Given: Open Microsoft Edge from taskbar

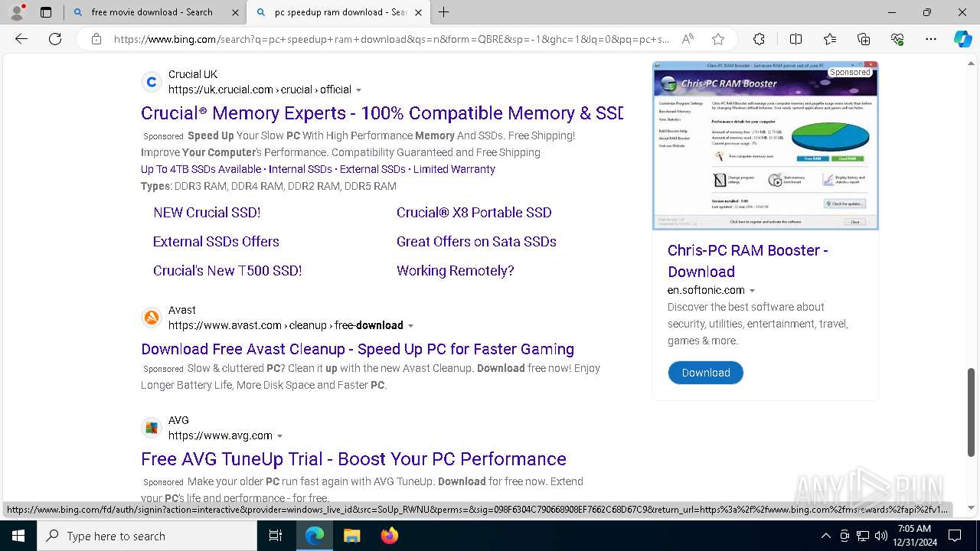Looking at the screenshot, I should click(x=315, y=536).
